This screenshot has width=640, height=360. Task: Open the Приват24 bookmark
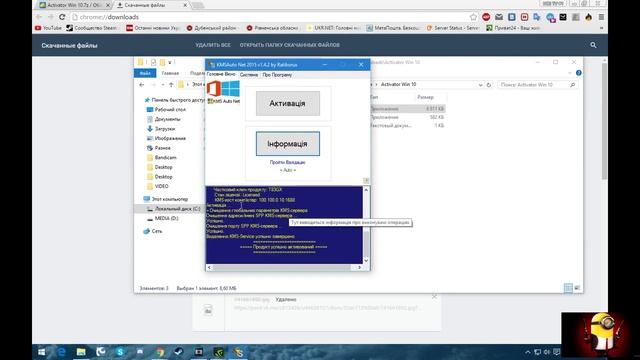coord(513,28)
